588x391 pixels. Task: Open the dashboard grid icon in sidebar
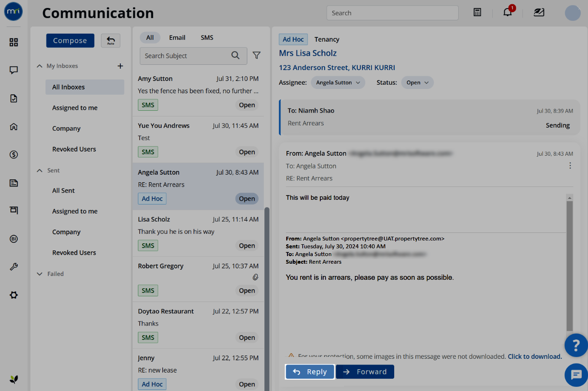point(14,43)
